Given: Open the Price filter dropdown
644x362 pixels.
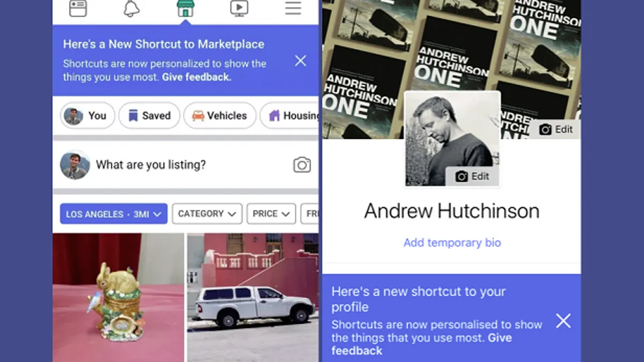Looking at the screenshot, I should (271, 213).
